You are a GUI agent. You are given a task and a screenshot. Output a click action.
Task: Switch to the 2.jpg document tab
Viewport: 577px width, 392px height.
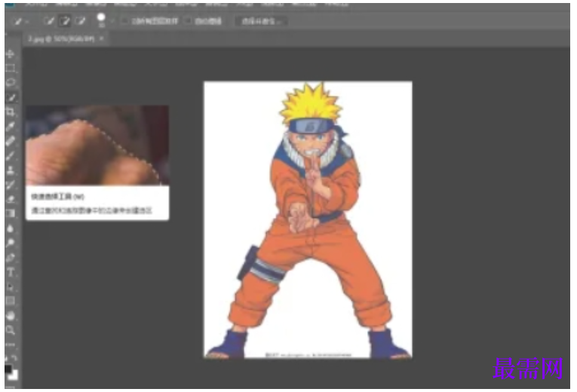pos(61,38)
